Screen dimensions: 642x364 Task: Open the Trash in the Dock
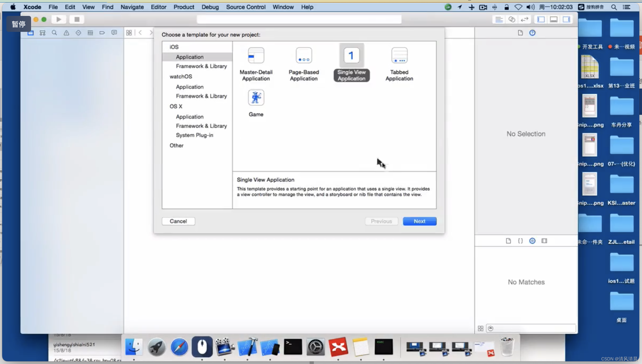click(507, 346)
